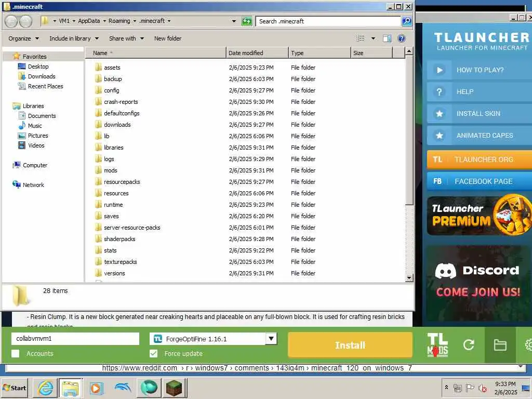Open the ForgeOptiFine 1.16.1 version dropdown

[x=271, y=338]
